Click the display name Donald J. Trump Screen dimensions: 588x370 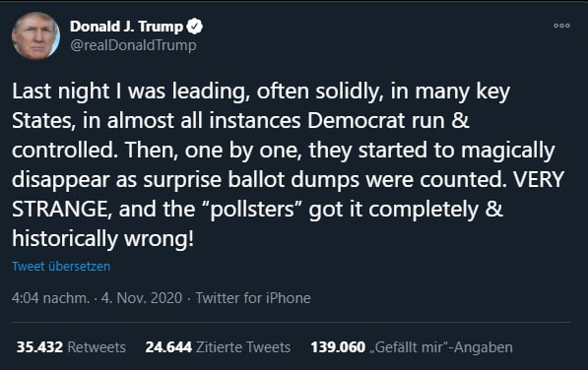coord(126,27)
